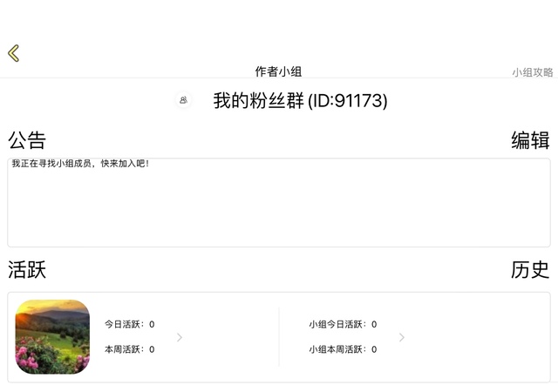The width and height of the screenshot is (558, 392).
Task: Click the 我的粉丝群 group name
Action: tap(259, 101)
